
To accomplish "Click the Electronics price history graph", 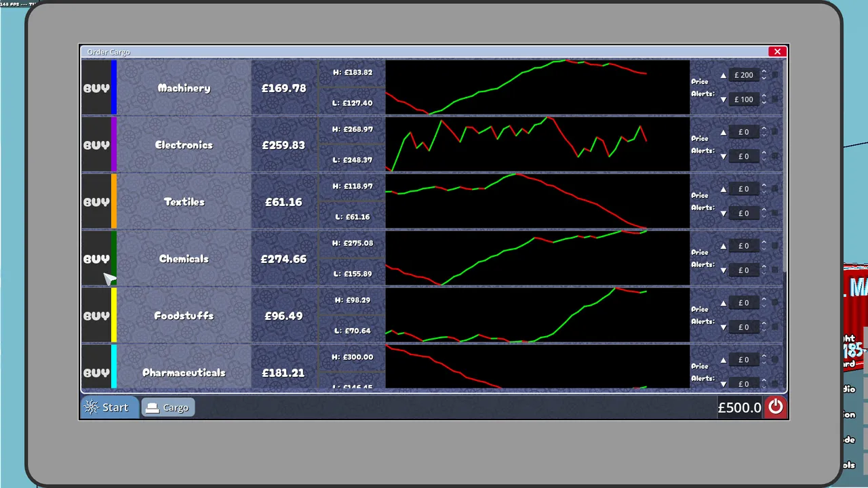I will [537, 145].
